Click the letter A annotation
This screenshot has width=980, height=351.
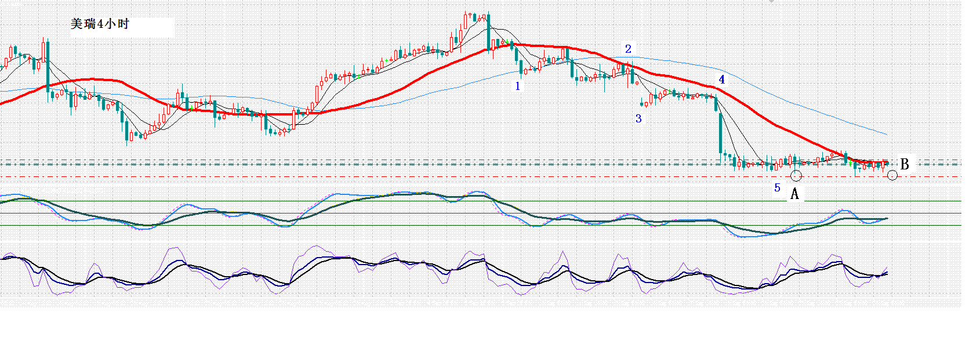tap(794, 194)
